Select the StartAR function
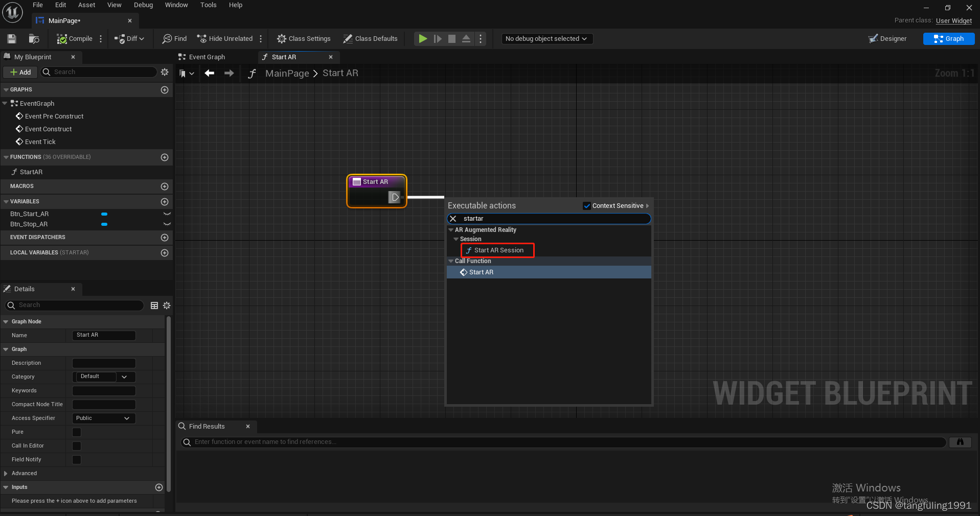Image resolution: width=980 pixels, height=516 pixels. click(x=31, y=172)
